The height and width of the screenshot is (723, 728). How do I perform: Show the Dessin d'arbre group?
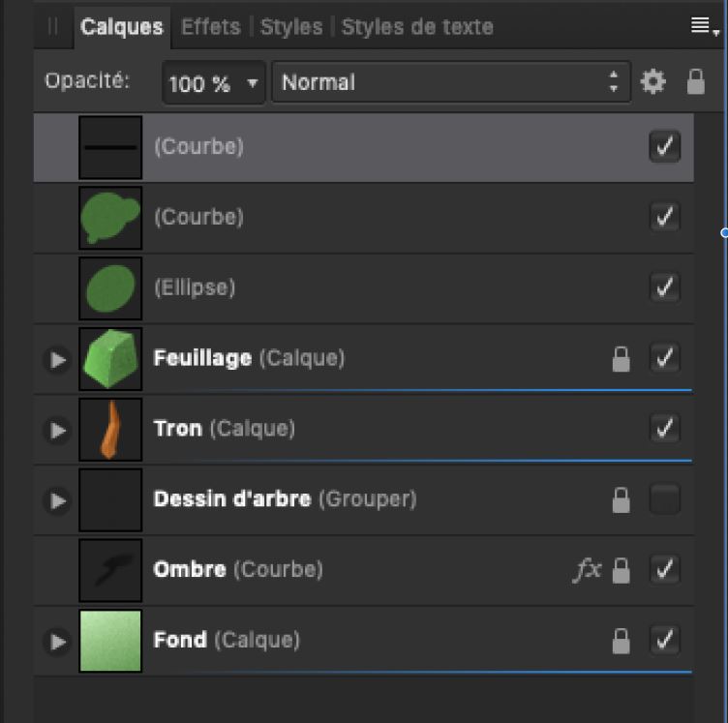point(665,499)
